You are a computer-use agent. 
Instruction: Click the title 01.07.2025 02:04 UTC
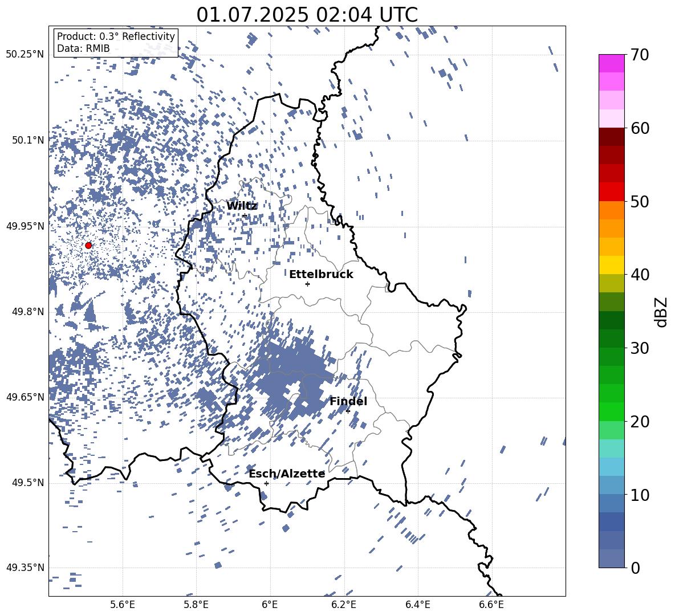coord(307,15)
